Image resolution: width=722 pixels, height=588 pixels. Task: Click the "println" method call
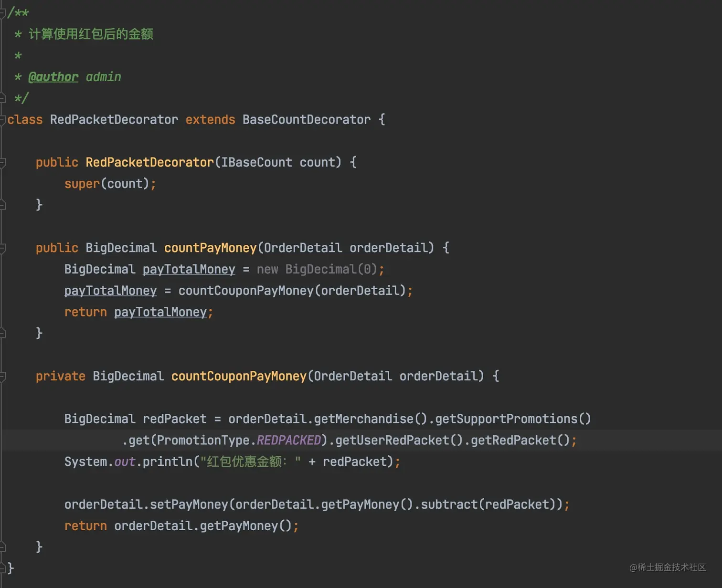pos(168,462)
